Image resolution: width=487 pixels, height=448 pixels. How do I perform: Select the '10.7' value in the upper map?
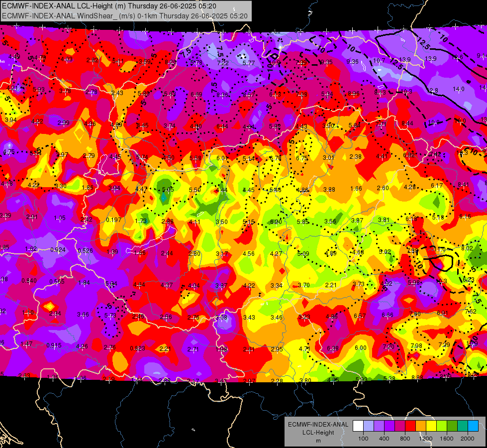point(379,61)
